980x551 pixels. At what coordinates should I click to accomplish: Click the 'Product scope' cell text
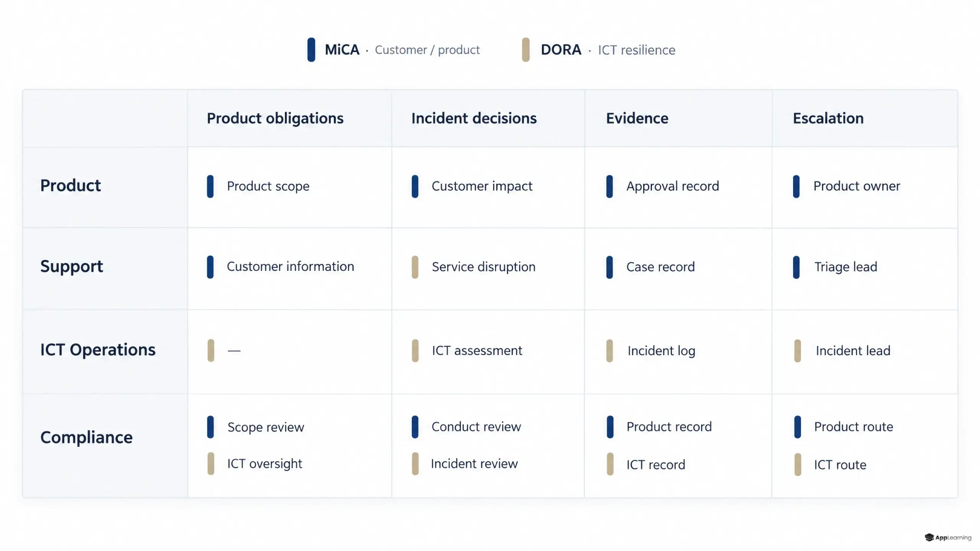pyautogui.click(x=268, y=186)
